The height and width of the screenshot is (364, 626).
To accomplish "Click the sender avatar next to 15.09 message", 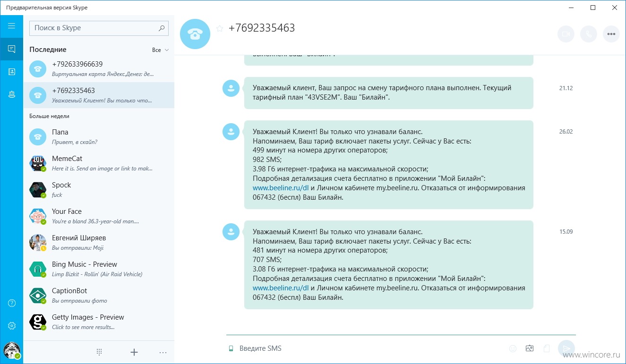I will 231,231.
